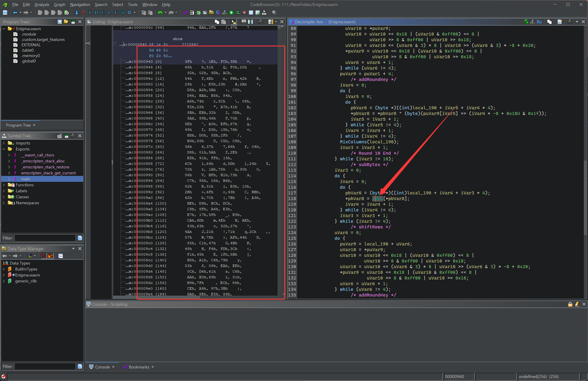Open the bytes viewer icon
The width and height of the screenshot is (588, 381).
192,13
